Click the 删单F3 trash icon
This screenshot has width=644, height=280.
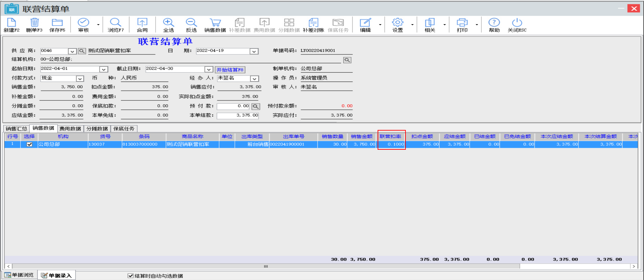click(x=34, y=23)
